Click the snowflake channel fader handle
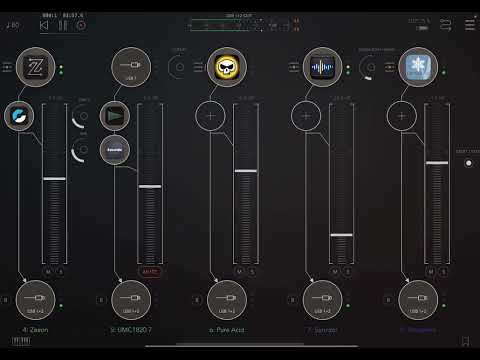The width and height of the screenshot is (480, 360). point(437,163)
